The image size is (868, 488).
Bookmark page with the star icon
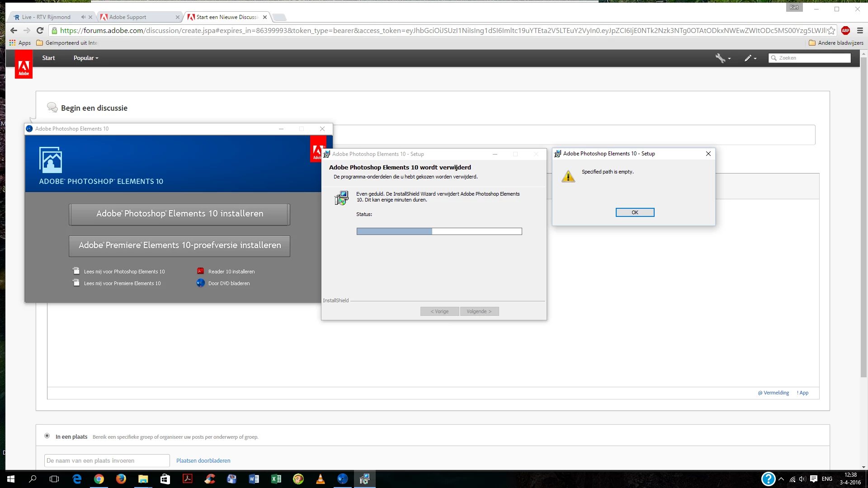[x=831, y=30]
